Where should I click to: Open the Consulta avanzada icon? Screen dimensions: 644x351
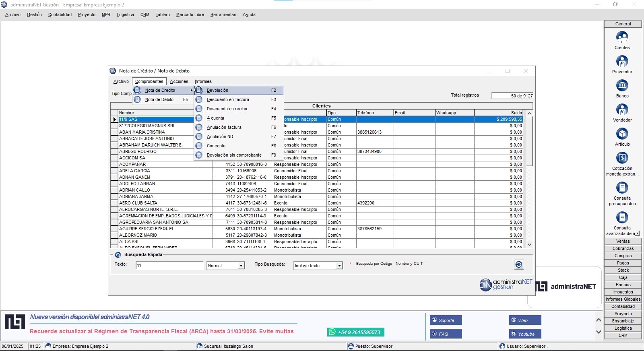pyautogui.click(x=622, y=217)
